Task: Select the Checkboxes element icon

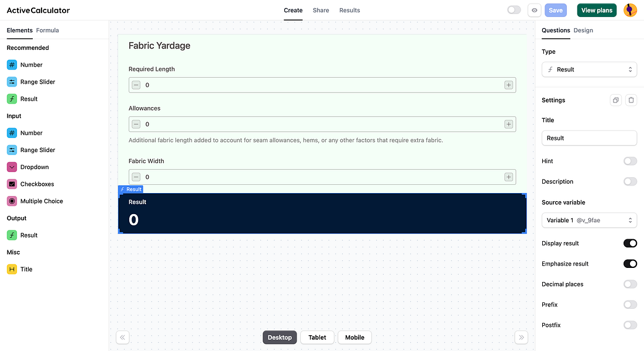Action: coord(12,184)
